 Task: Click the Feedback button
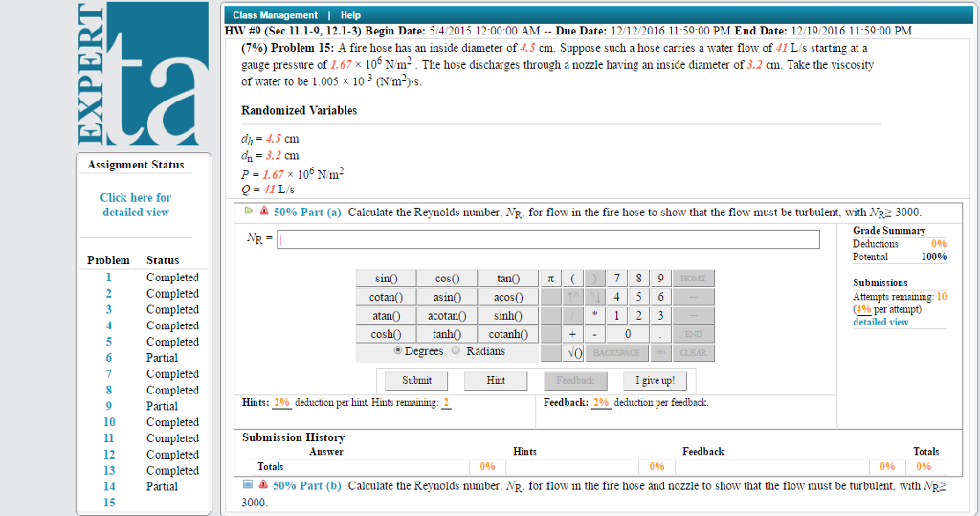(575, 380)
